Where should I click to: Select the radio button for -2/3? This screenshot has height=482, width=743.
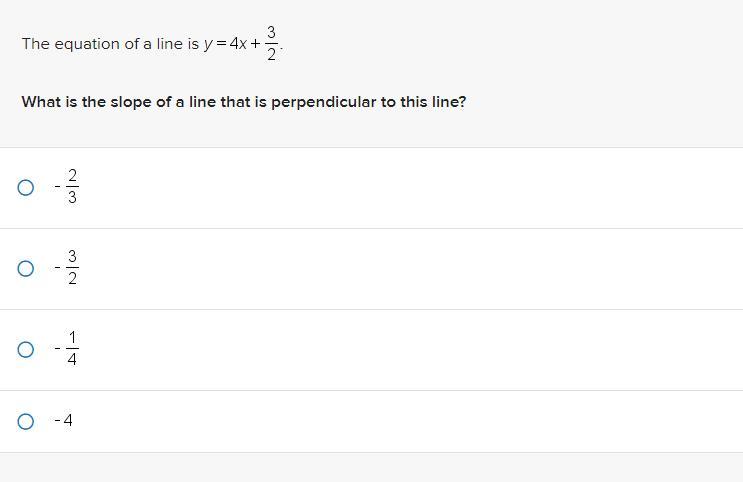[26, 188]
